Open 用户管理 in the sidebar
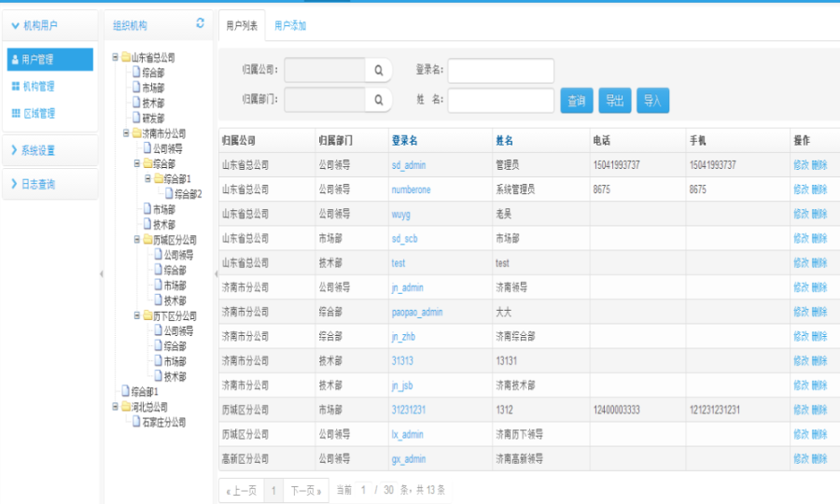840x504 pixels. click(49, 60)
